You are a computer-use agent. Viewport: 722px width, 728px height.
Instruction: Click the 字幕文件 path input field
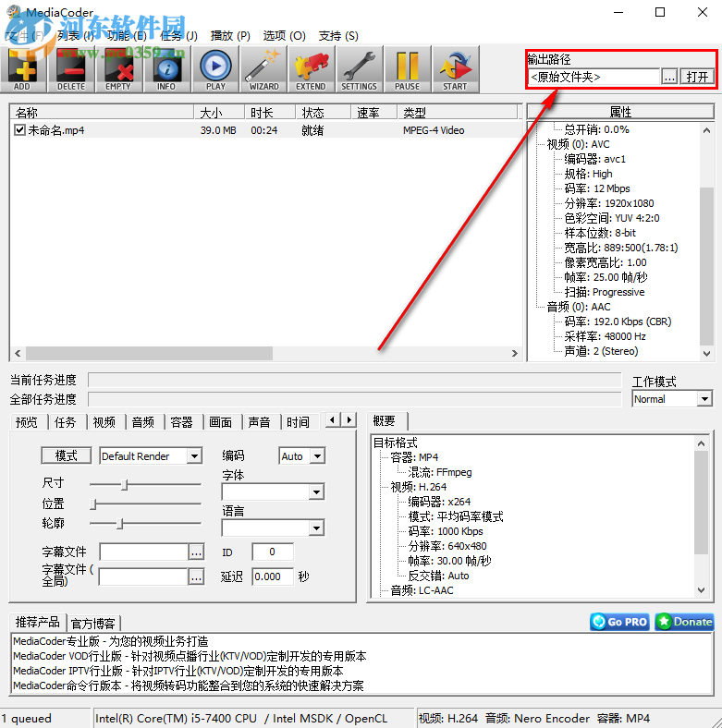click(x=144, y=552)
